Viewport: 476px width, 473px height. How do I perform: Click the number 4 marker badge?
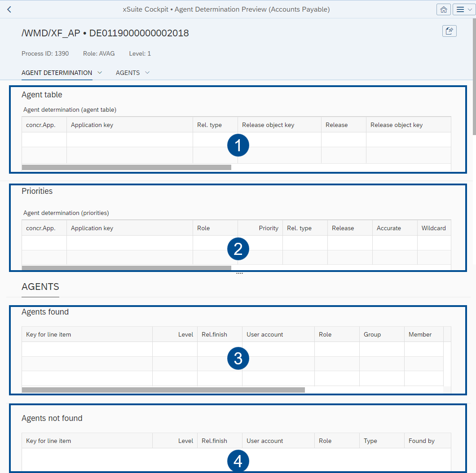tap(238, 461)
